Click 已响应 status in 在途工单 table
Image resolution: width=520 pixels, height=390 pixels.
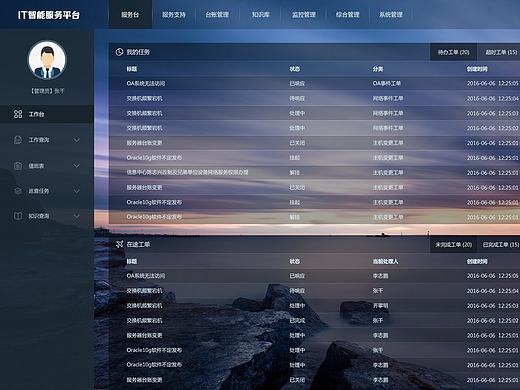click(x=297, y=276)
